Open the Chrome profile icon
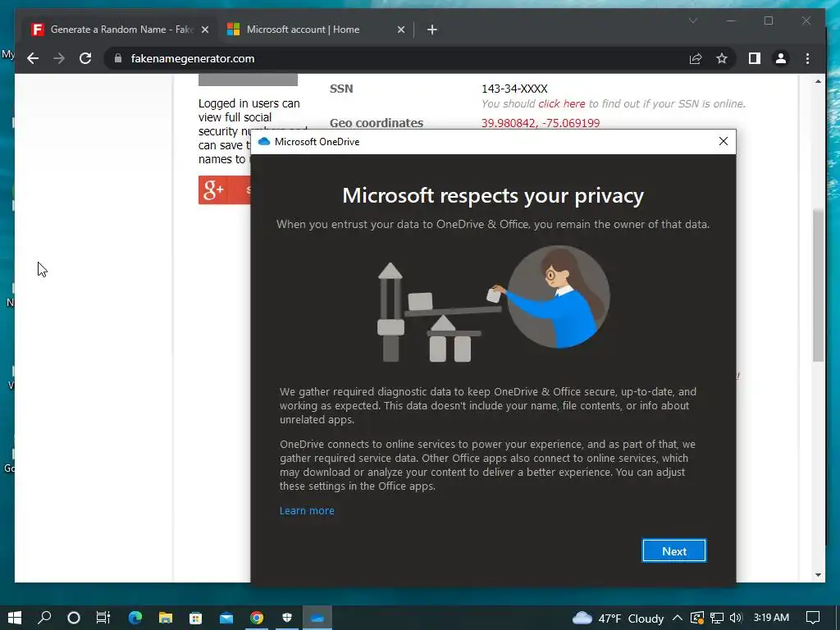The width and height of the screenshot is (840, 630). (x=781, y=58)
